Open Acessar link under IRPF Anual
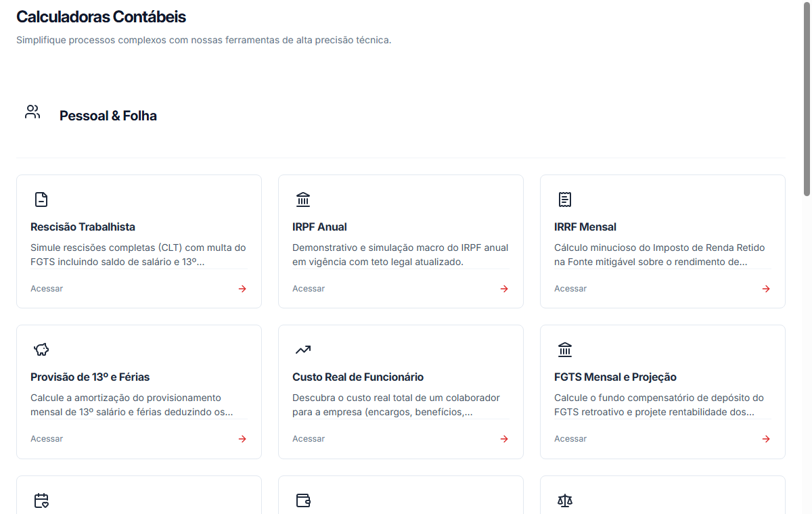Image resolution: width=812 pixels, height=514 pixels. point(309,289)
